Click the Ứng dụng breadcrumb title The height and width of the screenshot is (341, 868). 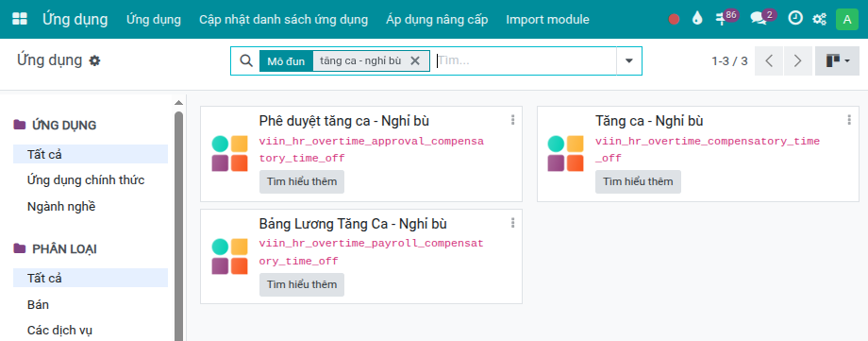tap(49, 60)
